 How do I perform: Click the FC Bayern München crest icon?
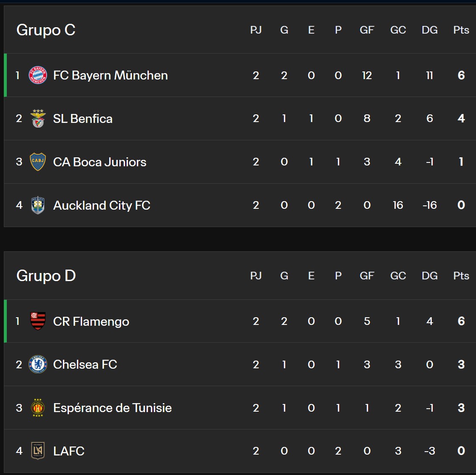pos(37,75)
